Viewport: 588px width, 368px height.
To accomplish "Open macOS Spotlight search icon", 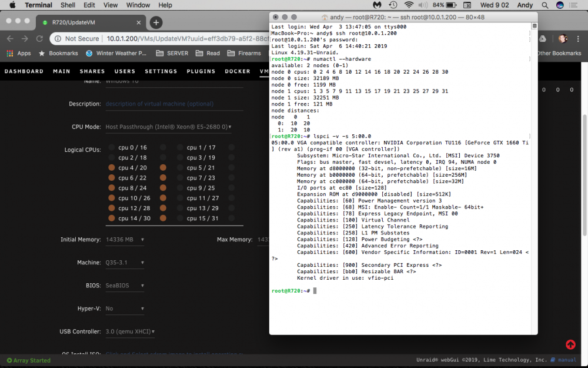I will (x=545, y=5).
